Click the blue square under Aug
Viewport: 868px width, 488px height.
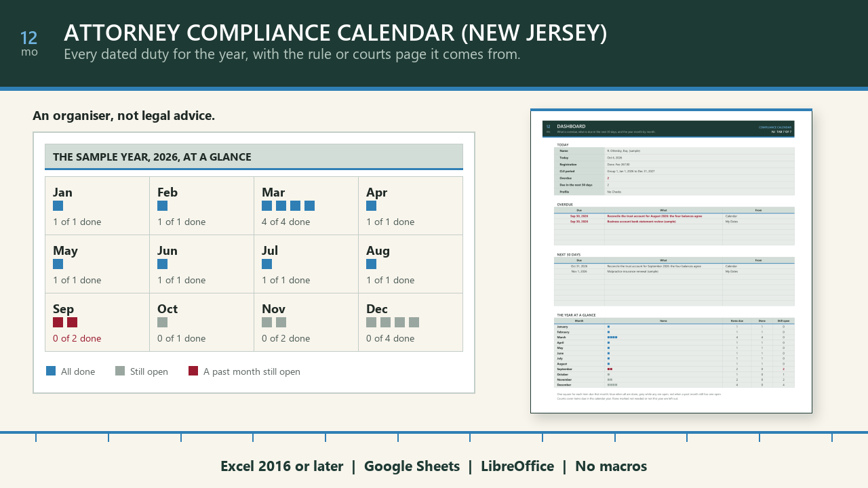[371, 264]
